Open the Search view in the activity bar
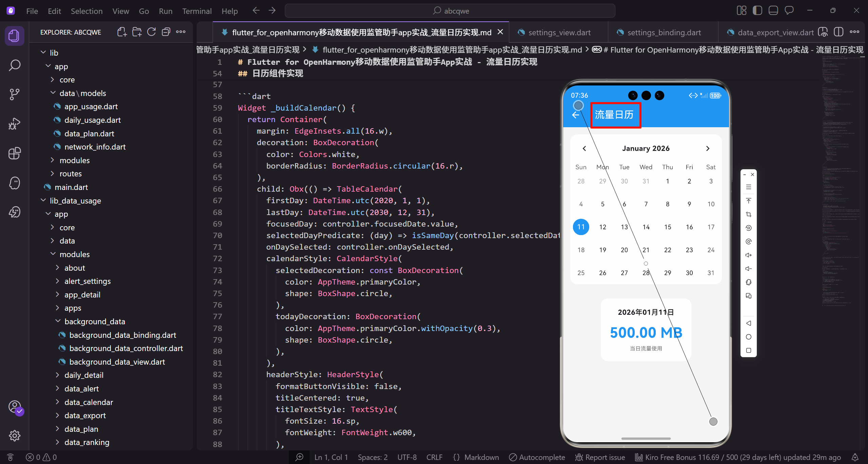The width and height of the screenshot is (868, 464). (x=14, y=65)
